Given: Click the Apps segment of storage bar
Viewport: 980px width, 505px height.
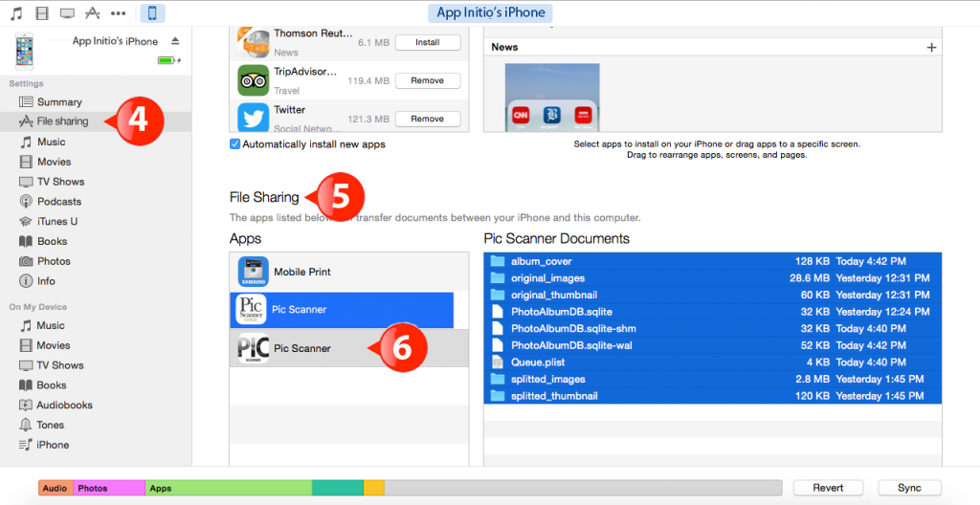Looking at the screenshot, I should [x=229, y=488].
